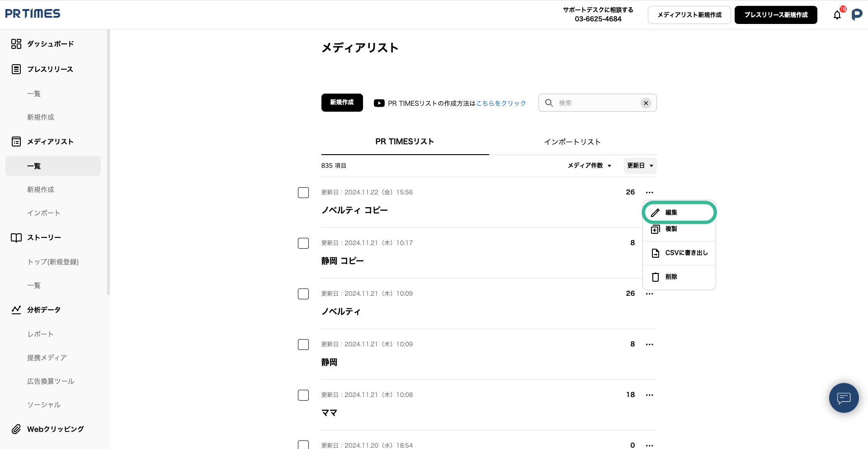Click into the 検索 search field
This screenshot has height=449, width=868.
click(597, 103)
